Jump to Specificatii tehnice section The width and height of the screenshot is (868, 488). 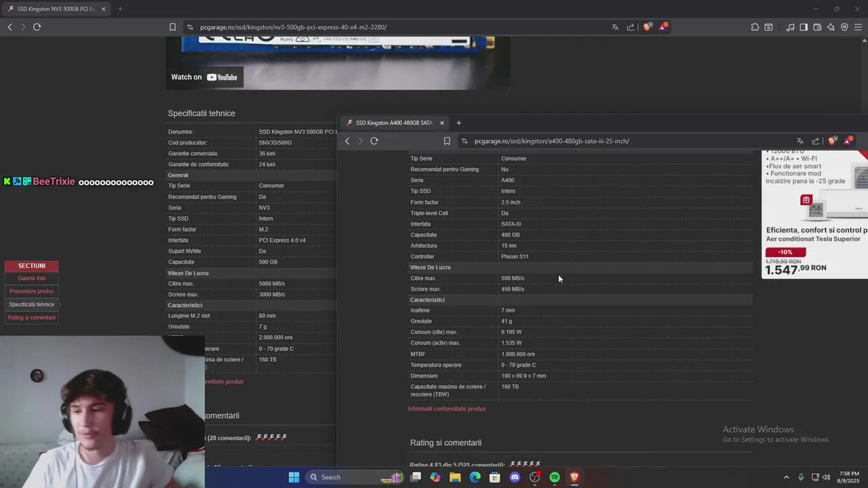click(x=32, y=304)
